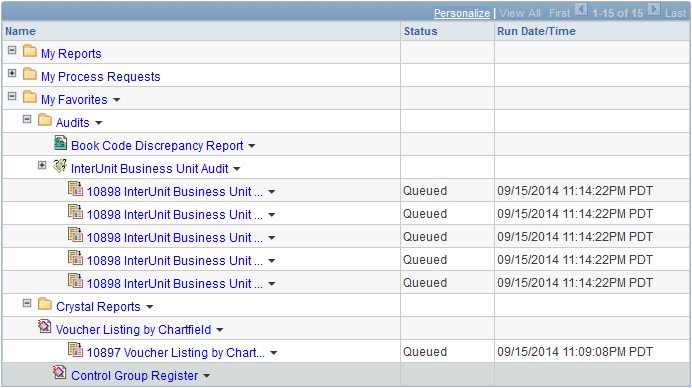The image size is (692, 388).
Task: Click the Book Code Discrepancy Report icon
Action: coord(60,143)
